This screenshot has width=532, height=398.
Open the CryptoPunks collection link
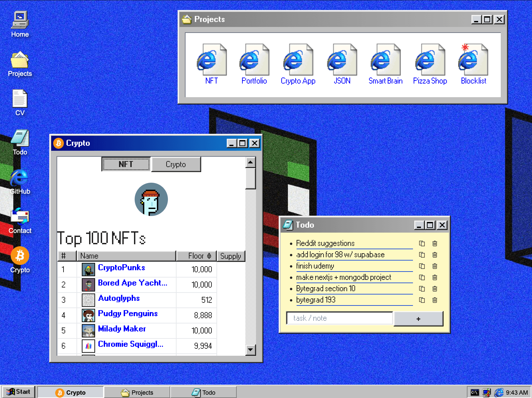[x=122, y=268]
